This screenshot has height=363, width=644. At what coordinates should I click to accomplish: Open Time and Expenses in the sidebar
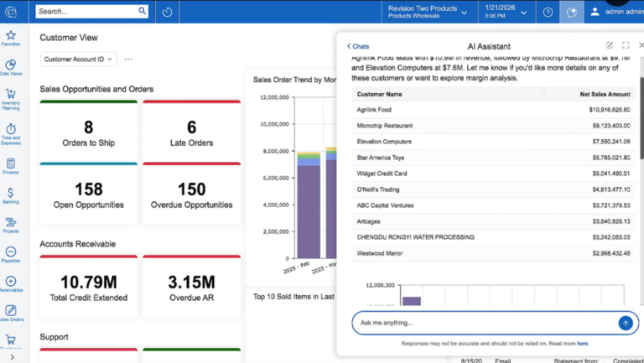(11, 134)
